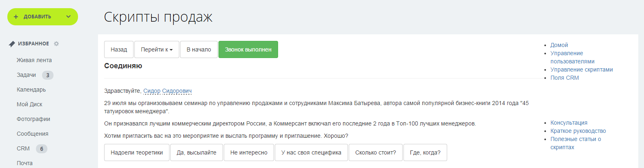Expand the Добавить button chevron arrow
This screenshot has width=644, height=168.
pyautogui.click(x=68, y=17)
